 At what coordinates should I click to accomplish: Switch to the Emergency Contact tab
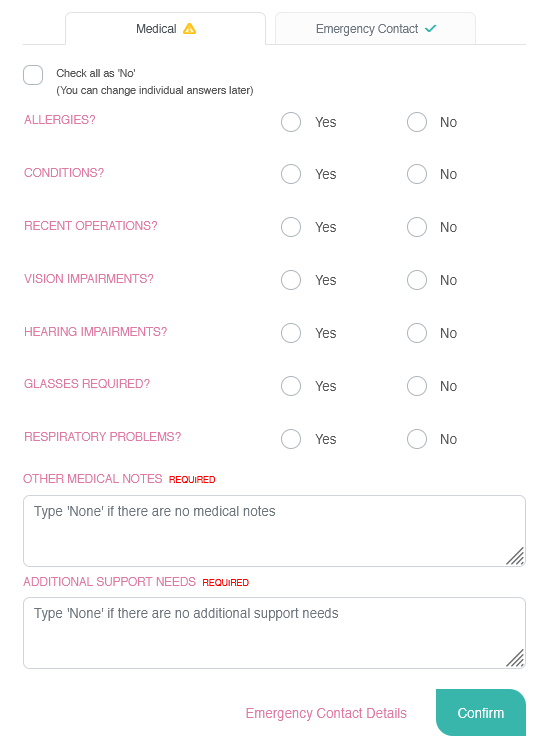click(375, 29)
